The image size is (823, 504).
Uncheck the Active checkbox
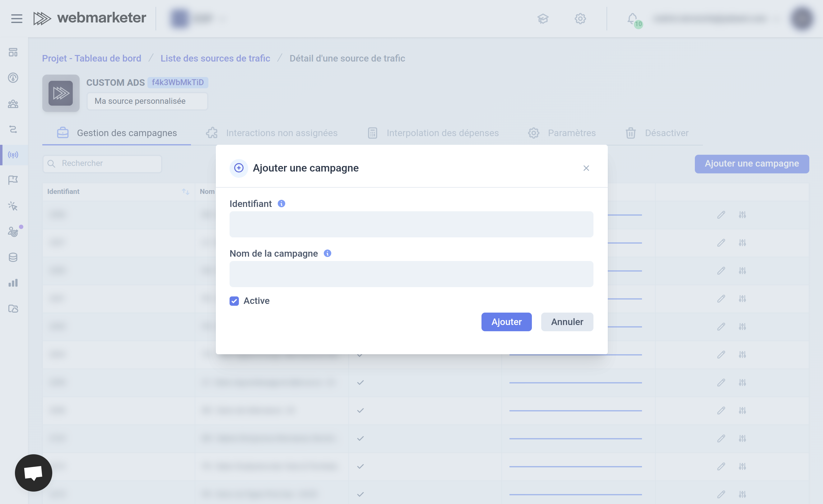pos(234,301)
